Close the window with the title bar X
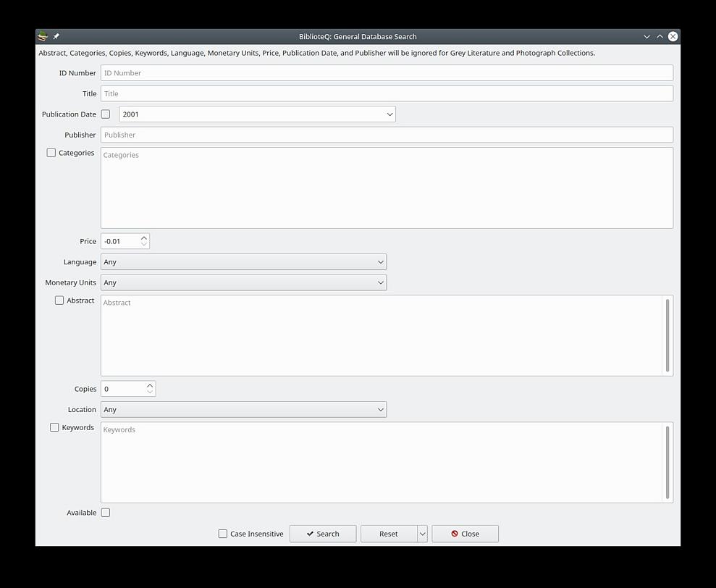This screenshot has height=588, width=716. (673, 36)
